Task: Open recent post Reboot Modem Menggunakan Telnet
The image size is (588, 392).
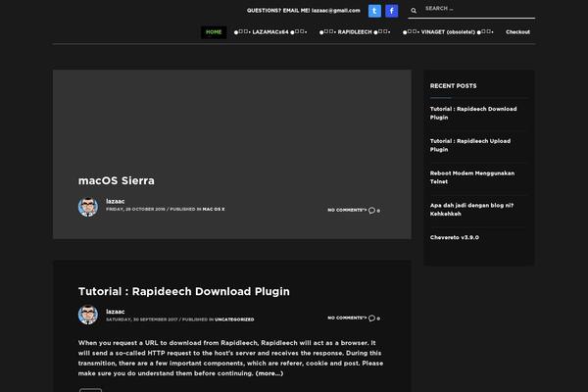Action: [472, 177]
